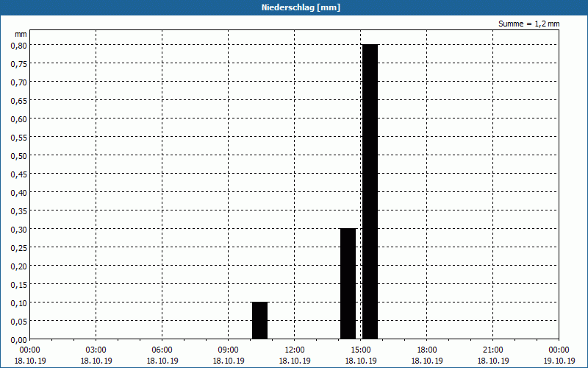Click the mm unit label on axis
This screenshot has width=588, height=368.
[21, 34]
